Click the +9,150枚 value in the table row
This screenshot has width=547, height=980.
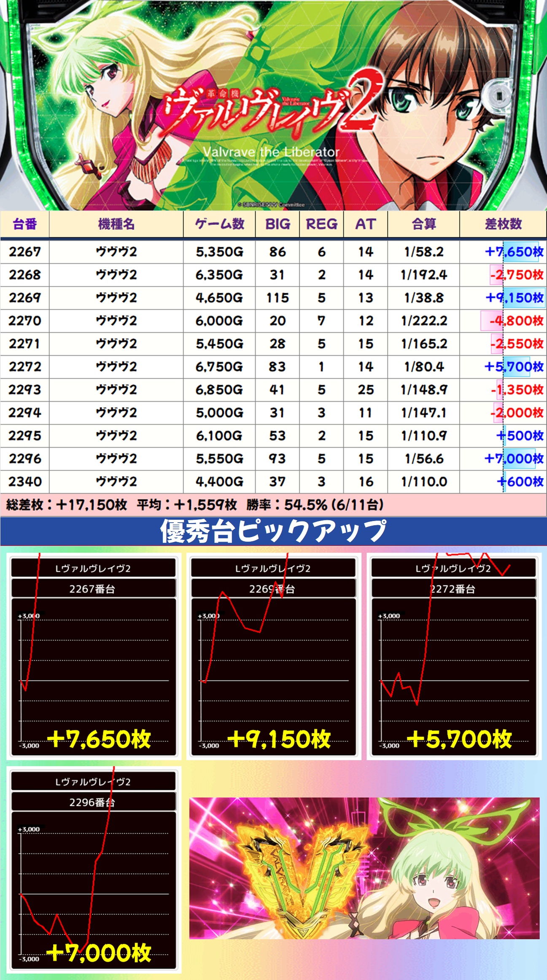(x=515, y=298)
